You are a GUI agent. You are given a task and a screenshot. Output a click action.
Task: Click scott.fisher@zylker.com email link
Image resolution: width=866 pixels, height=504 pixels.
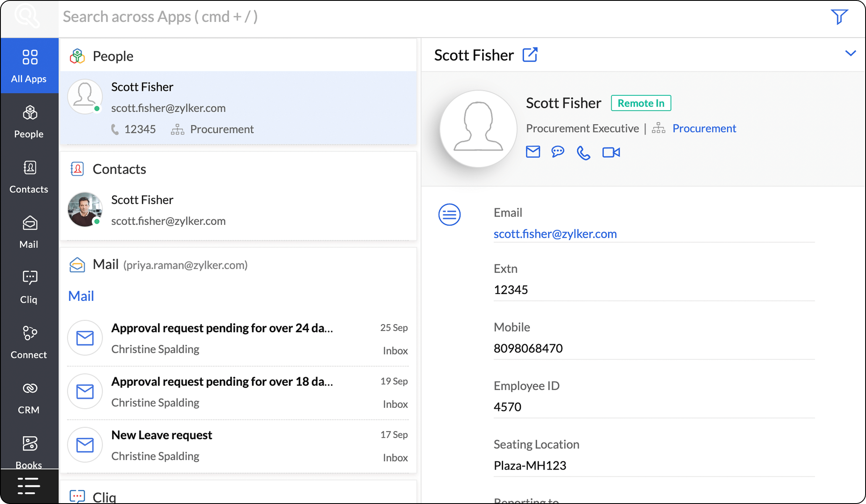coord(555,234)
